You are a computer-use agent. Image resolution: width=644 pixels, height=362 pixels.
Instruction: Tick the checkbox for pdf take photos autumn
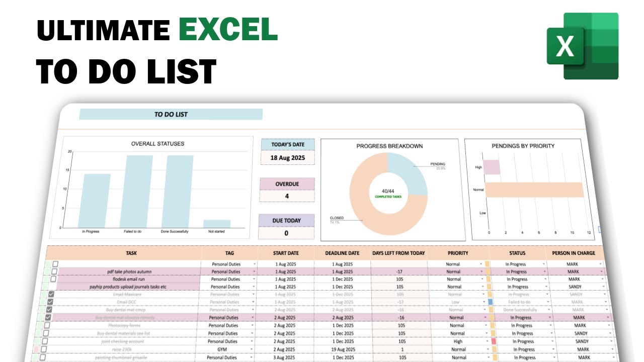tap(54, 271)
